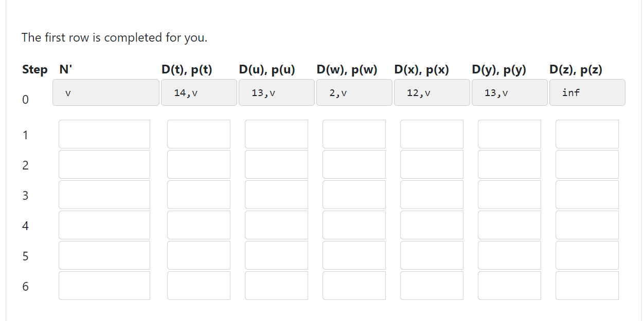644x321 pixels.
Task: Focus the D(t), p(t) box in step 3
Action: click(199, 195)
